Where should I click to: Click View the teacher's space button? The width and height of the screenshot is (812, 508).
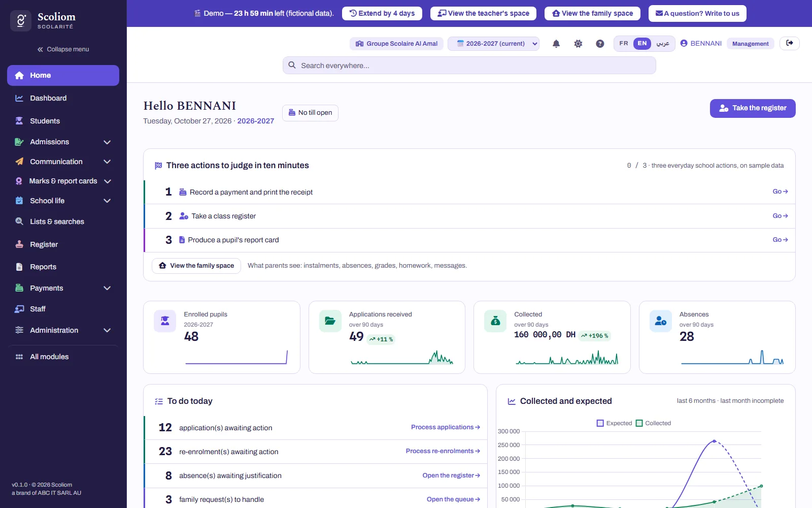tap(484, 13)
